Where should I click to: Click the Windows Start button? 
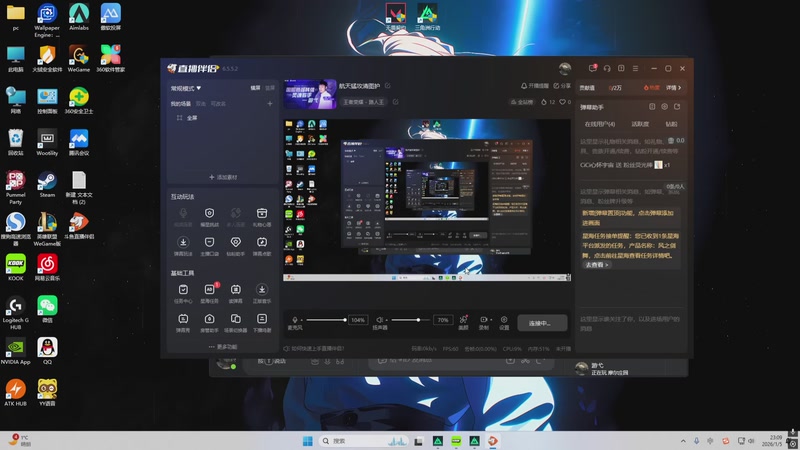(x=308, y=441)
